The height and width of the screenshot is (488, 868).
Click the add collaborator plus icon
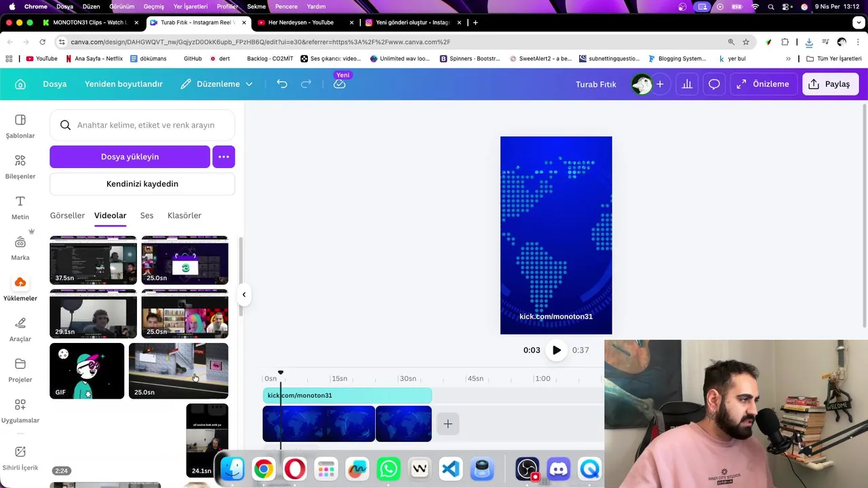(x=660, y=84)
